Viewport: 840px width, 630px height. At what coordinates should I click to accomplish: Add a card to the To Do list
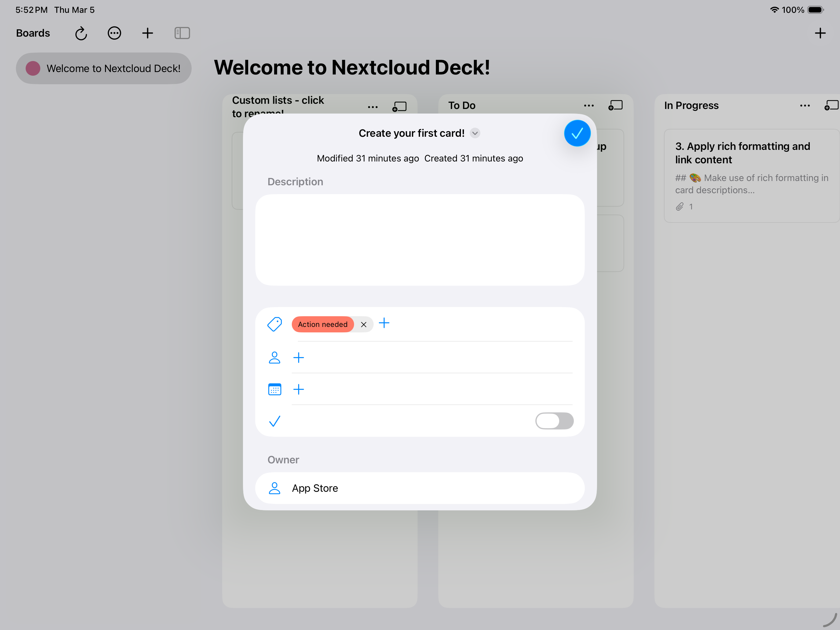(x=615, y=106)
